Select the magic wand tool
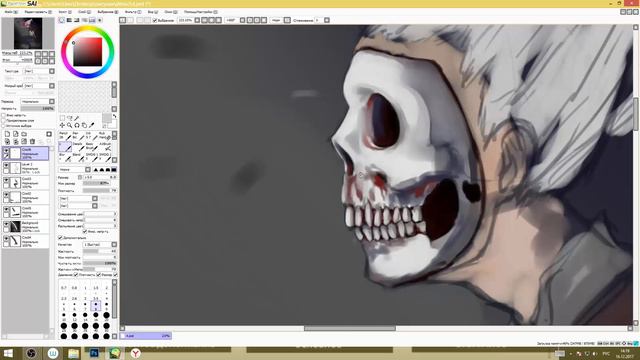Screen dimensions: 640x360 point(77,118)
